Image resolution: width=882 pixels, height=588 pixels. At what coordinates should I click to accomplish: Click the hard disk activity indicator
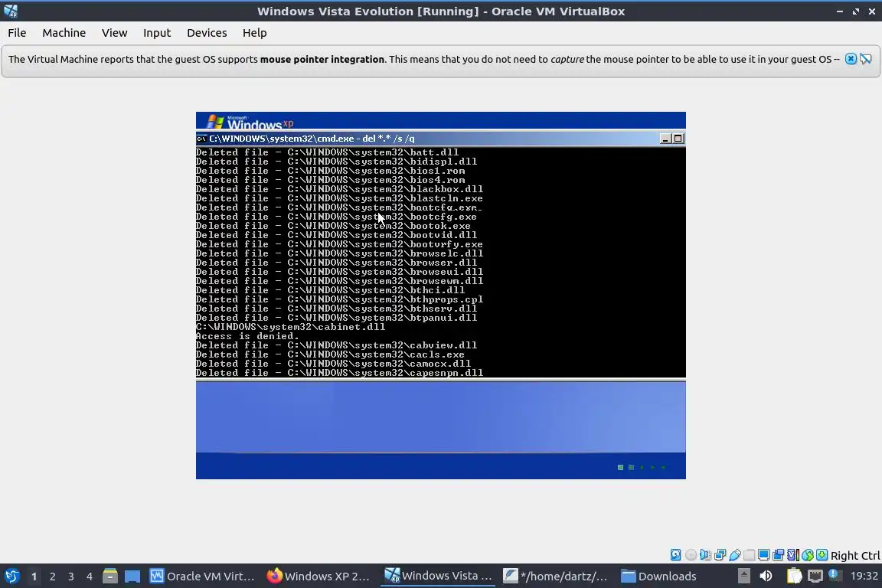pyautogui.click(x=675, y=555)
